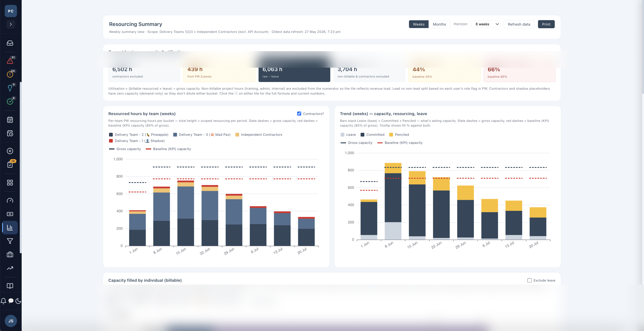This screenshot has height=331, width=644.
Task: Open the trending-up arrow icon
Action: click(10, 268)
